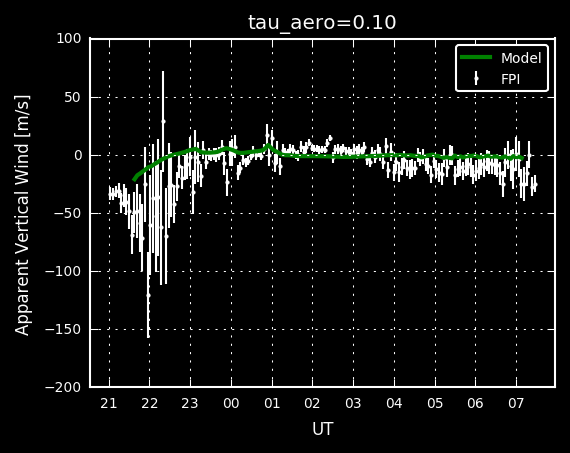Image resolution: width=570 pixels, height=453 pixels.
Task: Click the last FPI data point after 07 UT
Action: click(x=535, y=185)
